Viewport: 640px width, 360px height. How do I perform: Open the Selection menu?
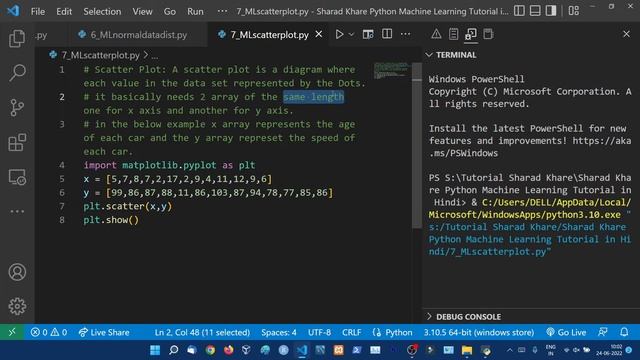pyautogui.click(x=102, y=11)
